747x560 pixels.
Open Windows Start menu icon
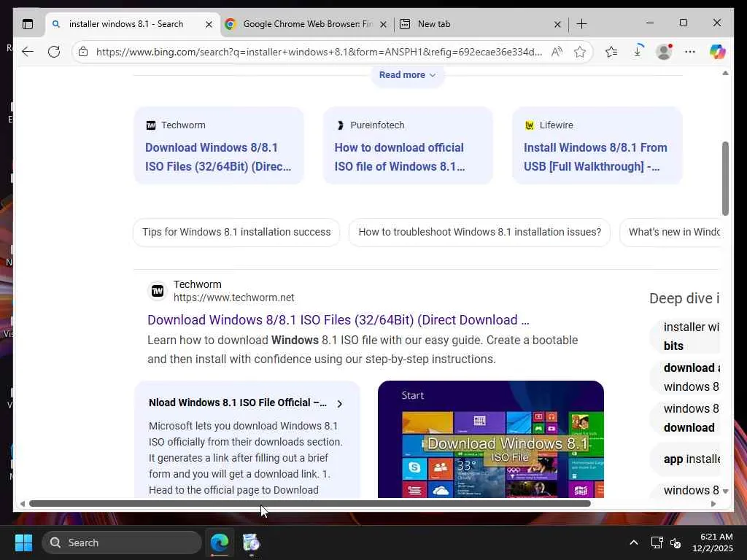tap(23, 542)
